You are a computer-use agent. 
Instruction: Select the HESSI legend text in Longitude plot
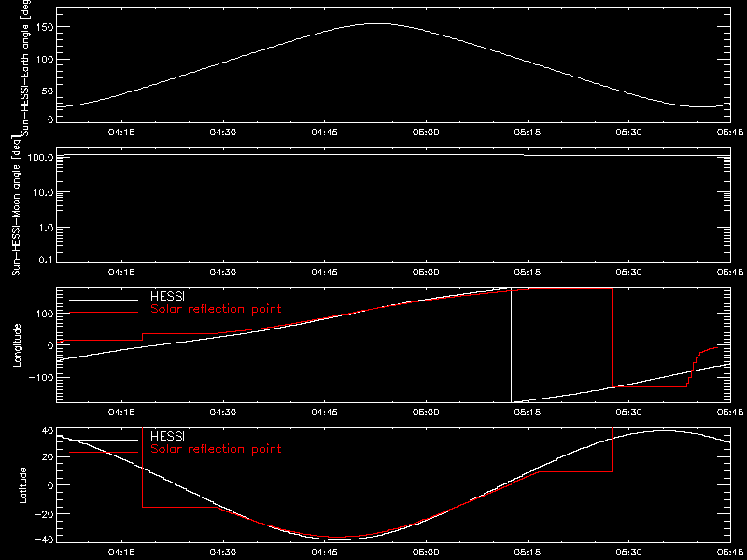[167, 298]
